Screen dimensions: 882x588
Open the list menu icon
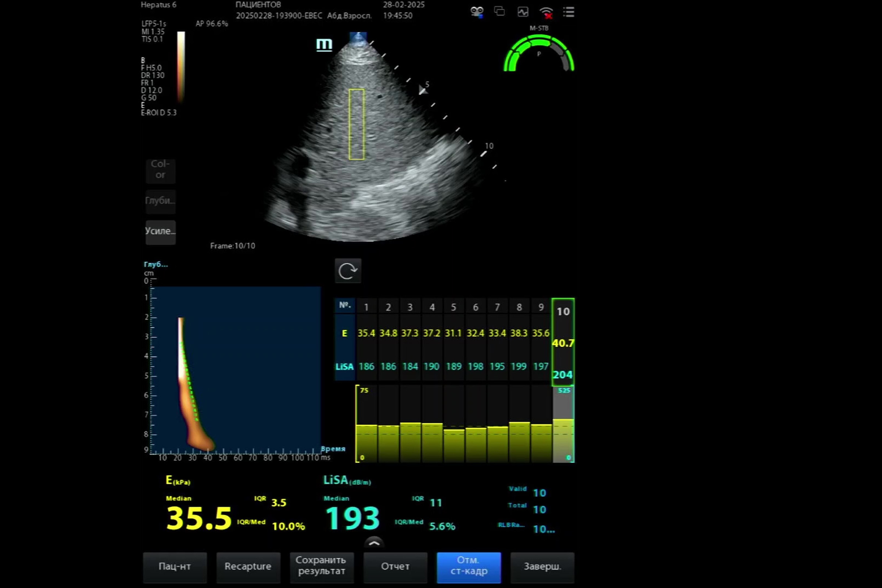[x=569, y=12]
